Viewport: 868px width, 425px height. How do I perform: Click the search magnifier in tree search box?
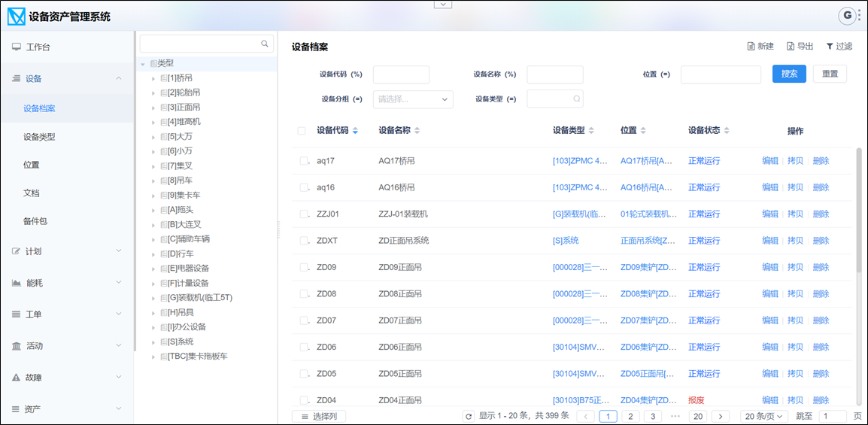(x=265, y=44)
